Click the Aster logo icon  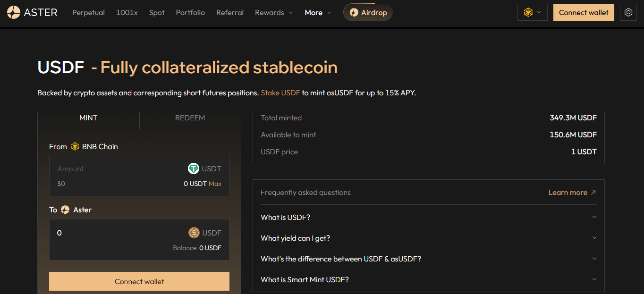[14, 12]
